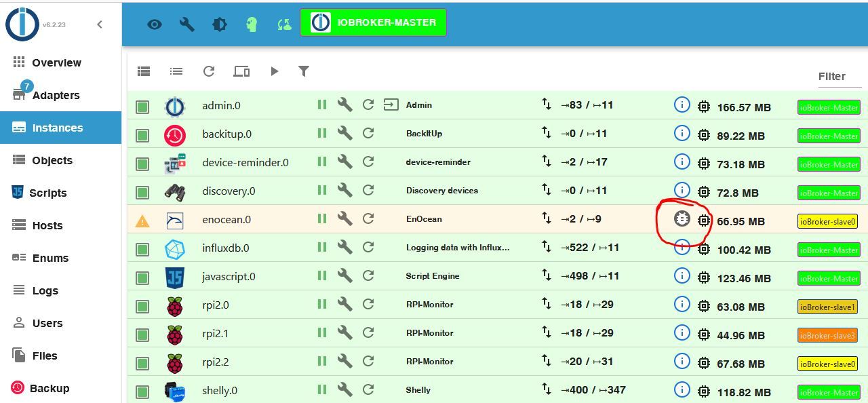
Task: Show info for discovery.0 instance
Action: (x=682, y=190)
